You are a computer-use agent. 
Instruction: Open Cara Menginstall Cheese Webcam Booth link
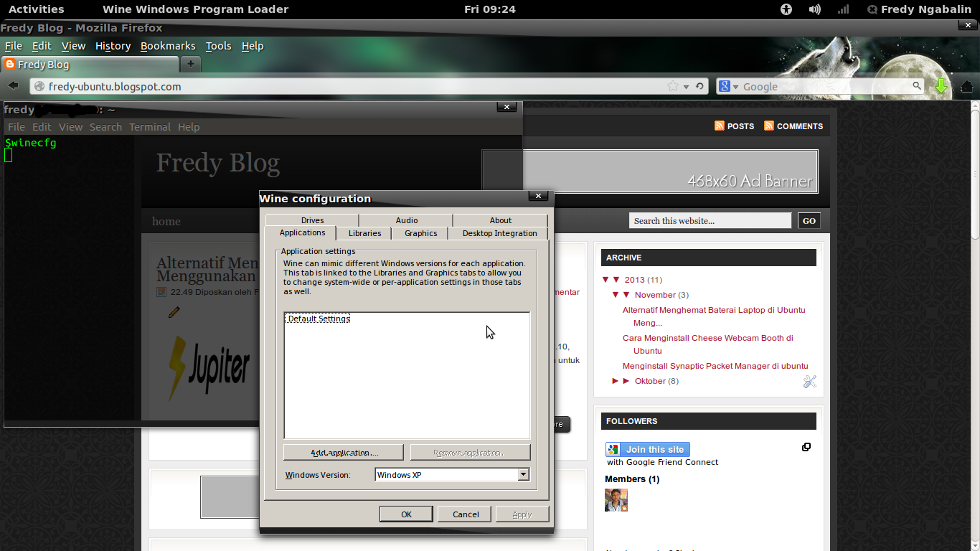708,344
